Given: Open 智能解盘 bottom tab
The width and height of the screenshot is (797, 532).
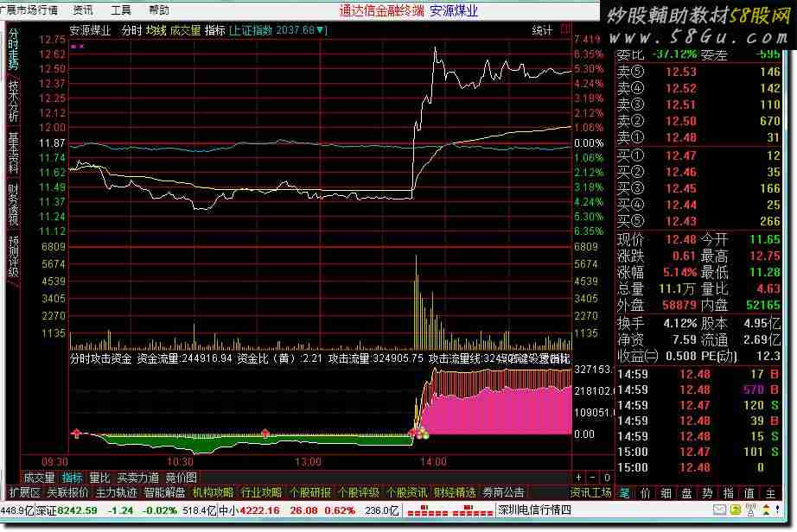Looking at the screenshot, I should pos(165,492).
